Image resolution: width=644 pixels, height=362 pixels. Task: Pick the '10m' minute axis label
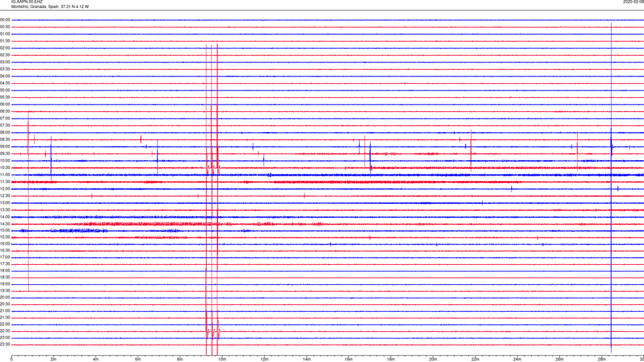(222, 359)
